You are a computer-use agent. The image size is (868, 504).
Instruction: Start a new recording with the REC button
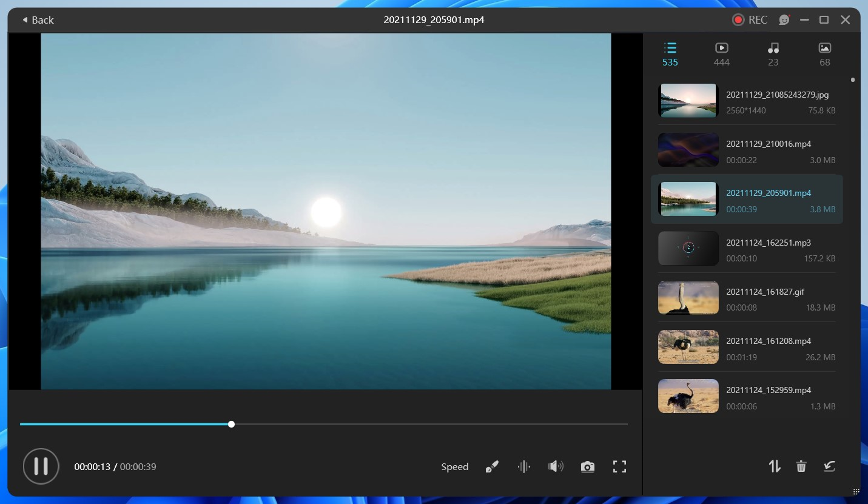click(x=750, y=19)
